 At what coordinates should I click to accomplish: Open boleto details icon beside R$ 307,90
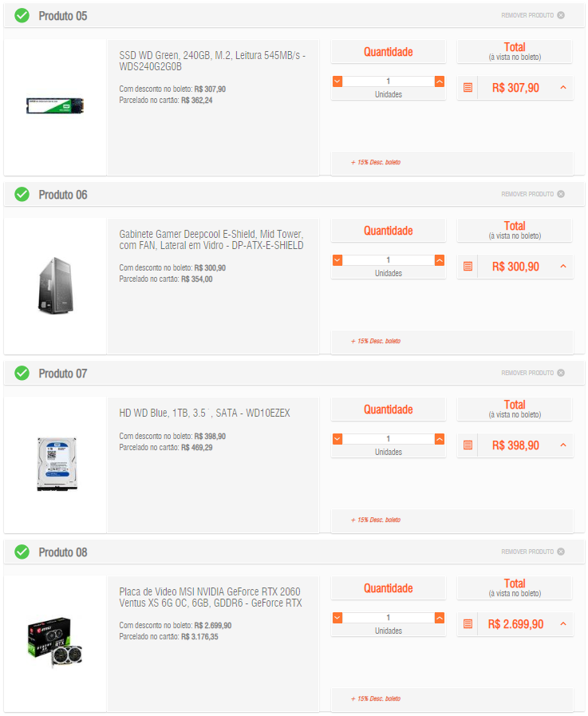(468, 88)
